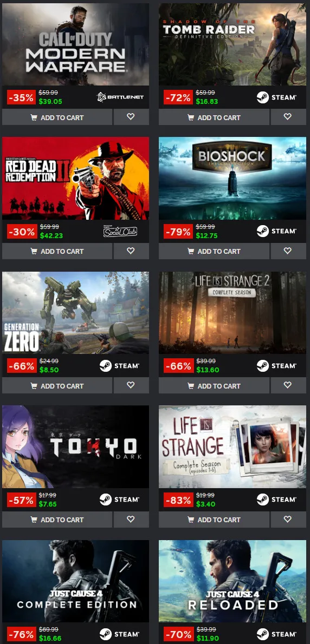Click wishlist heart icon for Generation Zero
This screenshot has width=310, height=644.
(x=131, y=385)
